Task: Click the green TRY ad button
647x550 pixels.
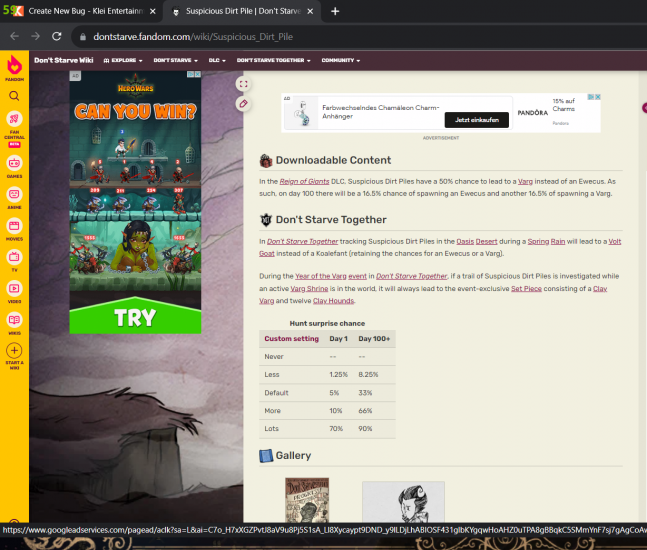Action: [x=135, y=317]
